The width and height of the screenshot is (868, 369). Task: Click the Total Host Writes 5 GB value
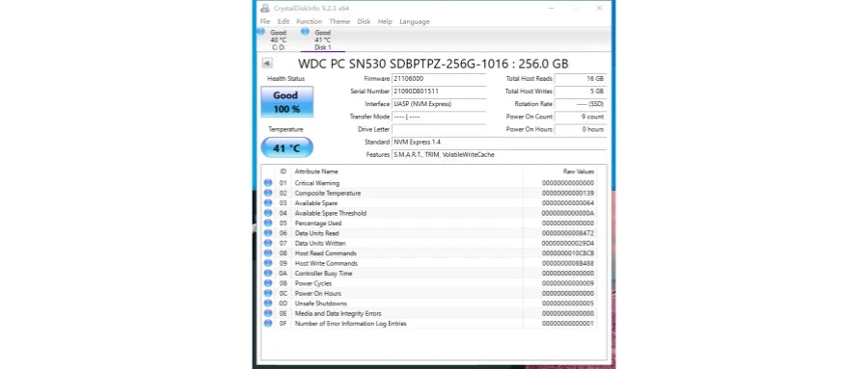click(x=581, y=92)
